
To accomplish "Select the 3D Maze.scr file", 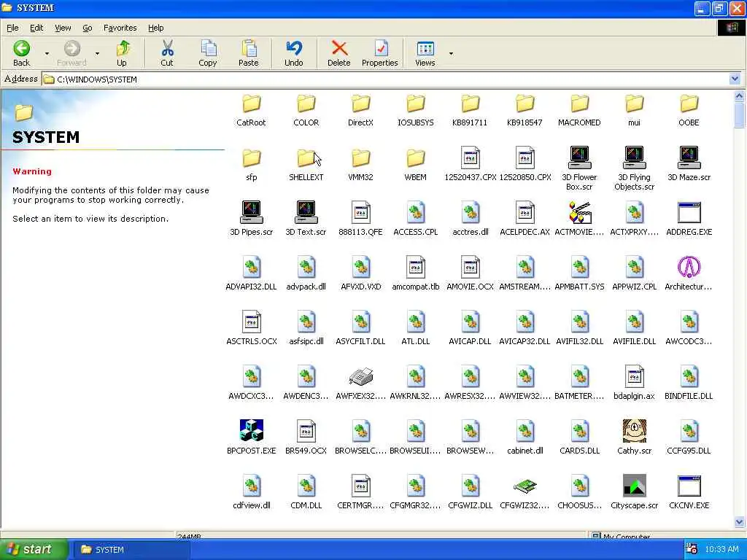I will click(689, 164).
